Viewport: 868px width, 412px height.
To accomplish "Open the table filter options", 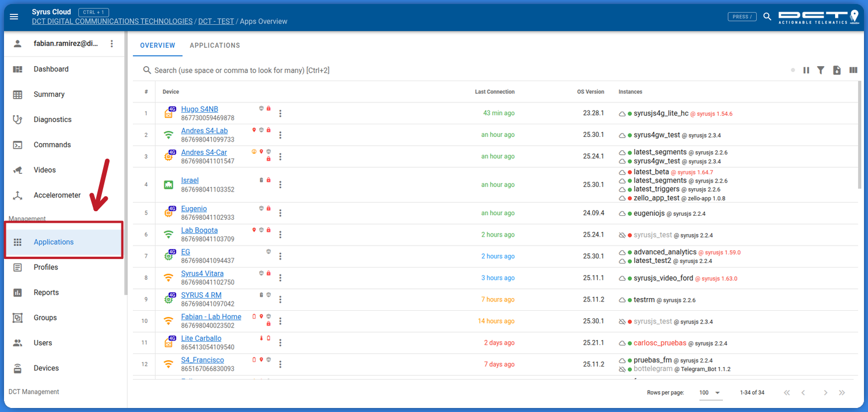I will coord(821,70).
